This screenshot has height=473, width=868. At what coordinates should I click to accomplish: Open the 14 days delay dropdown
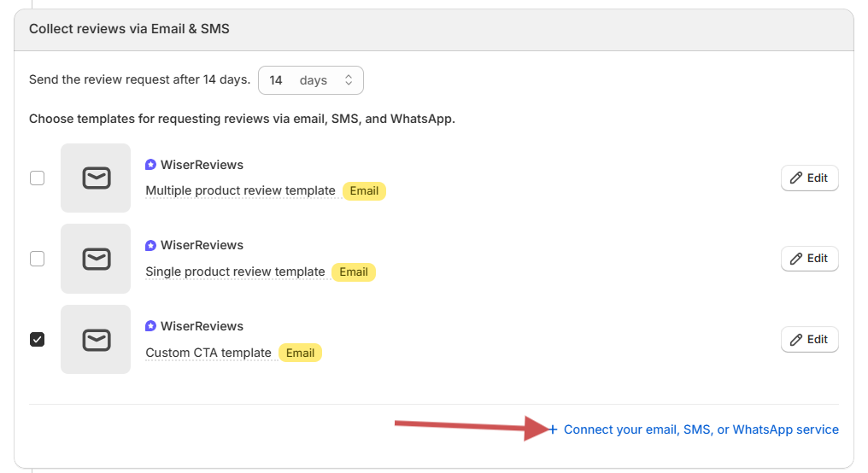pos(310,80)
